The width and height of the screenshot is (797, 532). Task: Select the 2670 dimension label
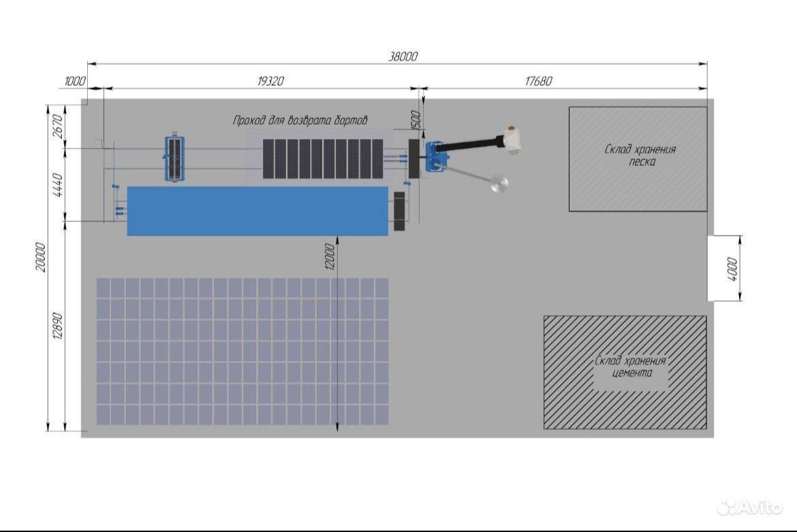click(57, 125)
